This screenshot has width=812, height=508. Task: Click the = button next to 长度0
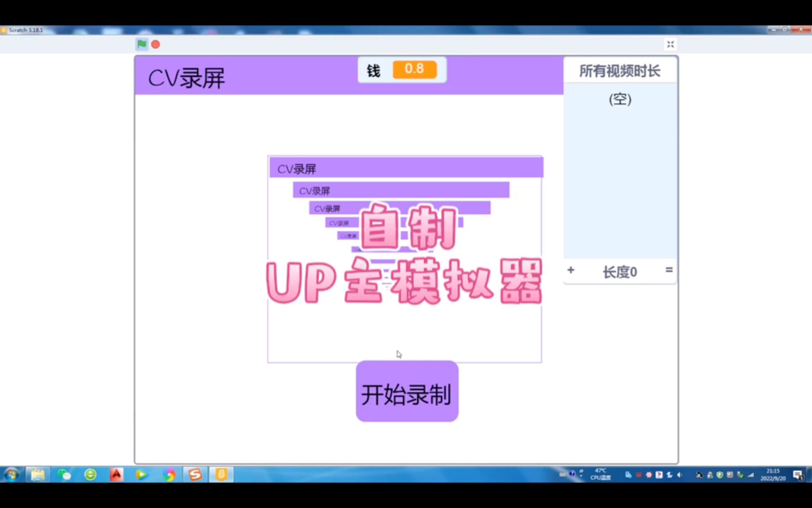coord(669,270)
